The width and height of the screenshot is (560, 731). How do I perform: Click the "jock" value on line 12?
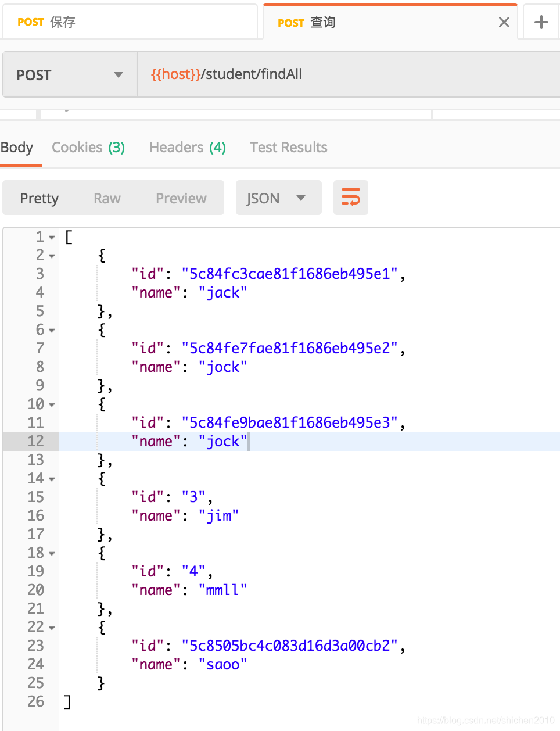point(222,441)
